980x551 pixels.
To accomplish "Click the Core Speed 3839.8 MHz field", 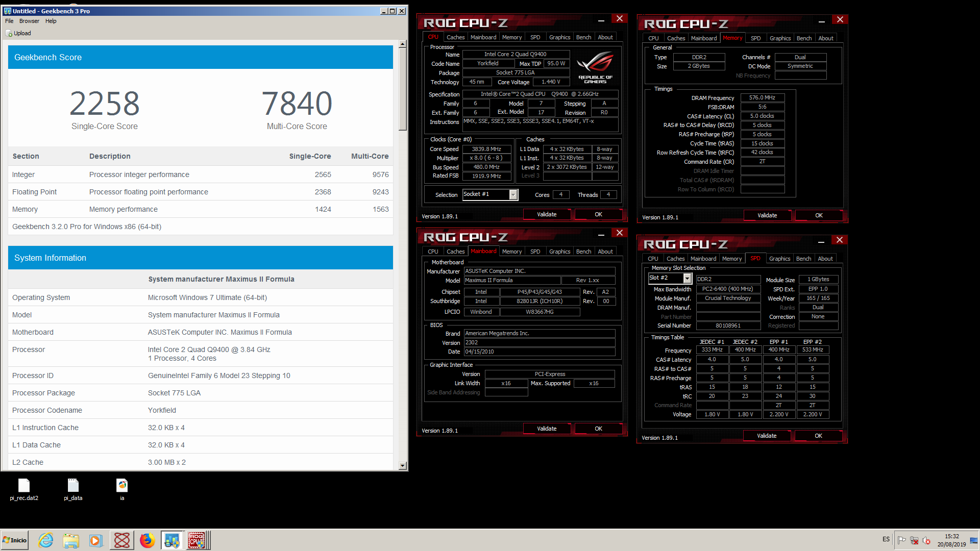I will pos(486,149).
